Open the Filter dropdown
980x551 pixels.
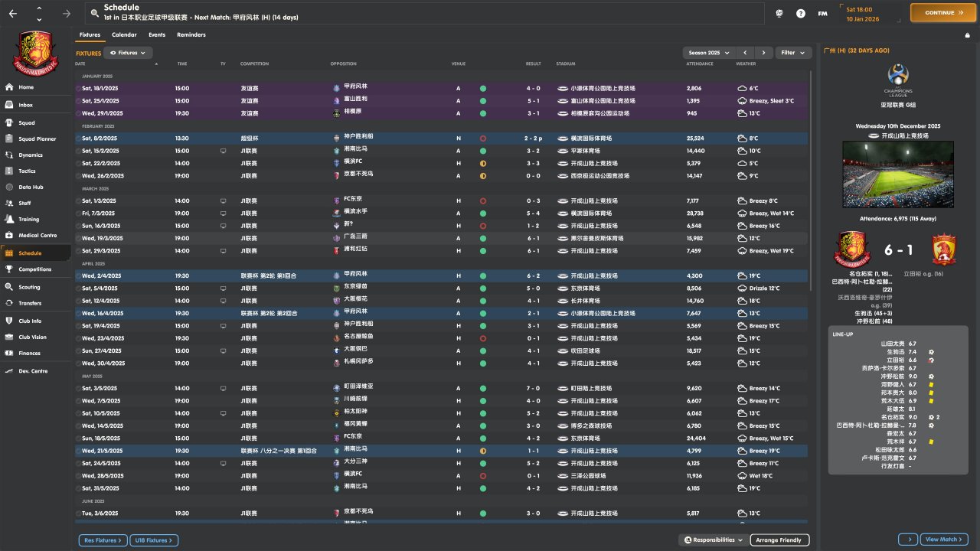pyautogui.click(x=793, y=53)
